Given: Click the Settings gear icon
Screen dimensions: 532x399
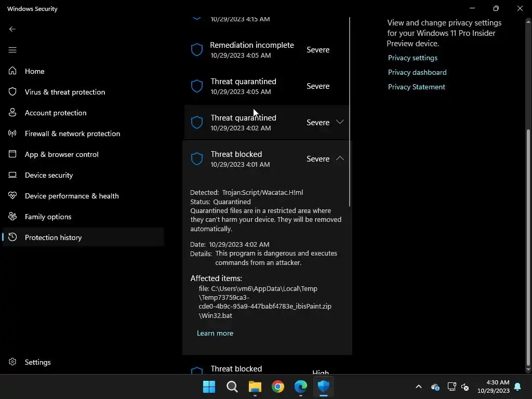Looking at the screenshot, I should click(12, 362).
